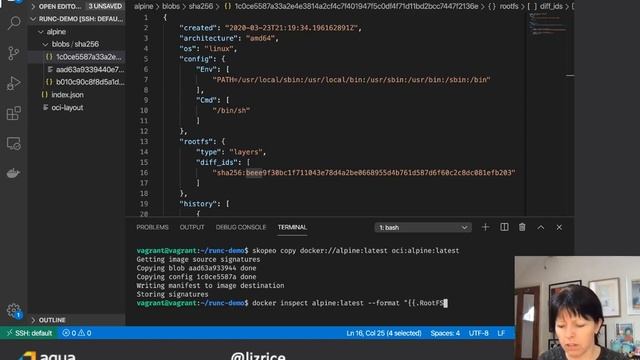Image resolution: width=640 pixels, height=360 pixels.
Task: Open file b010c90c8f8d5a1d in explorer
Action: pos(90,82)
